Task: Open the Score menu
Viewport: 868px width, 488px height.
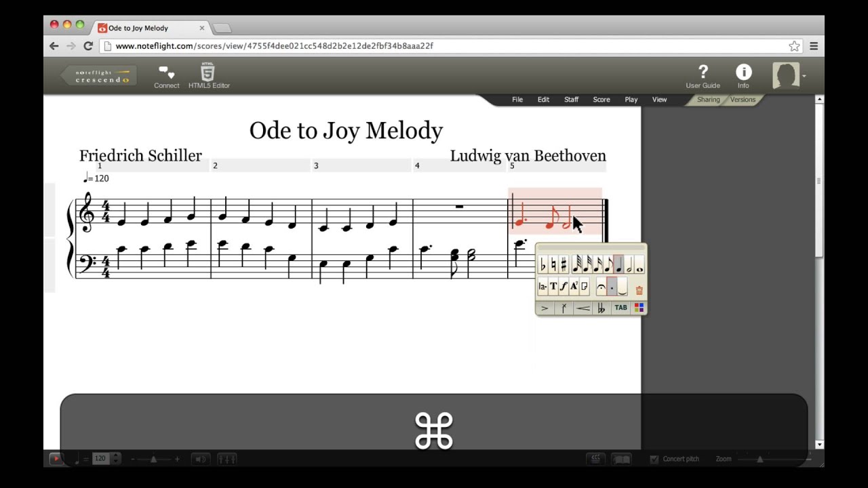Action: (x=601, y=100)
